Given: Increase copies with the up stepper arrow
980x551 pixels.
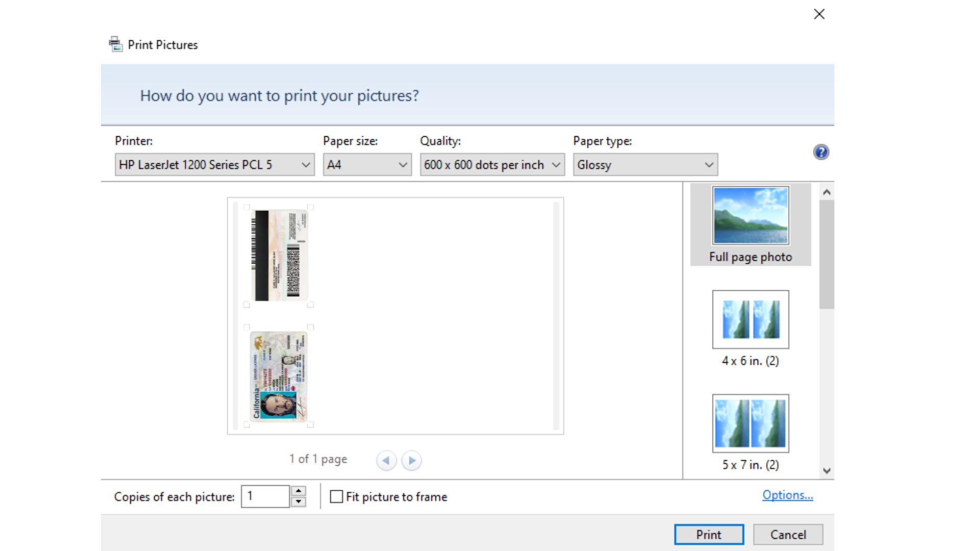Looking at the screenshot, I should click(x=299, y=491).
